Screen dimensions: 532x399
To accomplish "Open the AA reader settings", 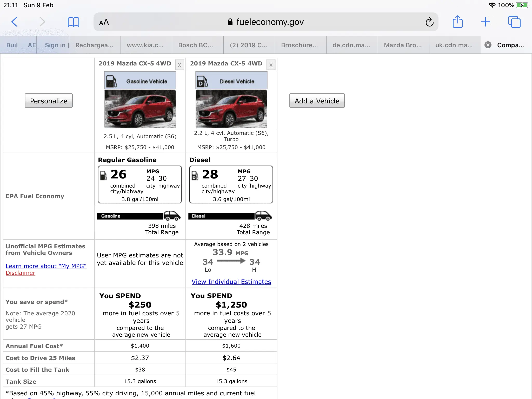I will tap(104, 22).
